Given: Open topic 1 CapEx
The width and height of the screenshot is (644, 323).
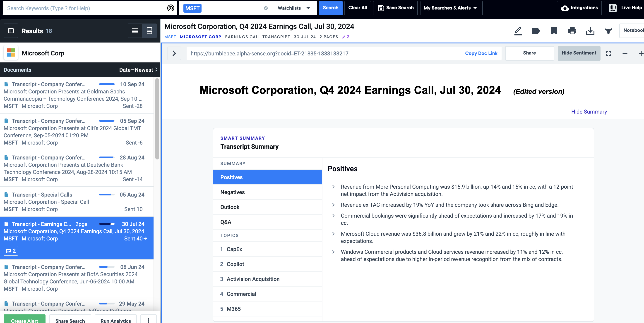Looking at the screenshot, I should tap(267, 249).
